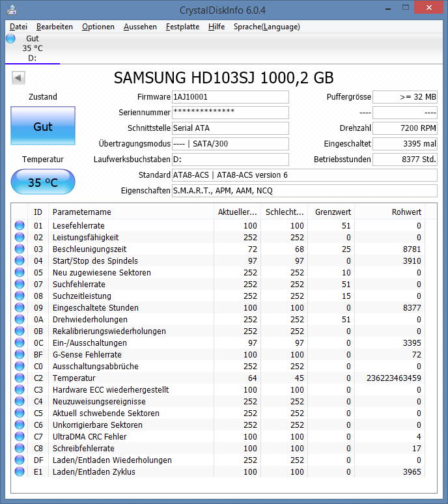Click the 35 °C temperature button

tap(43, 182)
